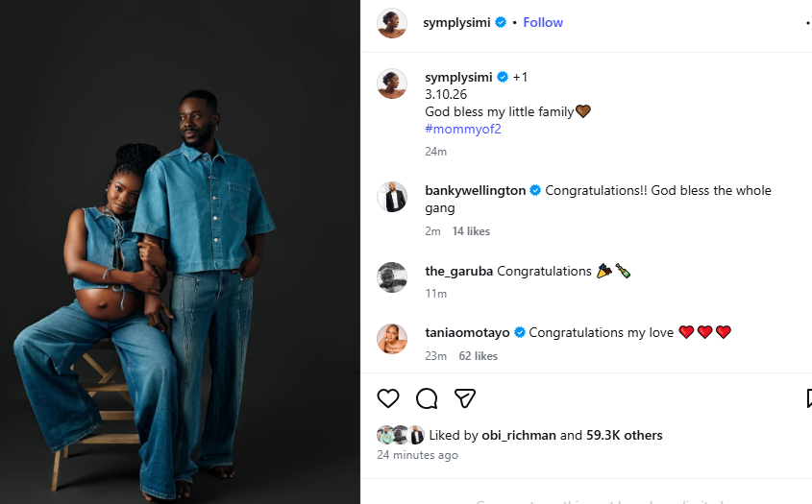The image size is (812, 504).
Task: Share post using paper plane icon
Action: tap(465, 398)
